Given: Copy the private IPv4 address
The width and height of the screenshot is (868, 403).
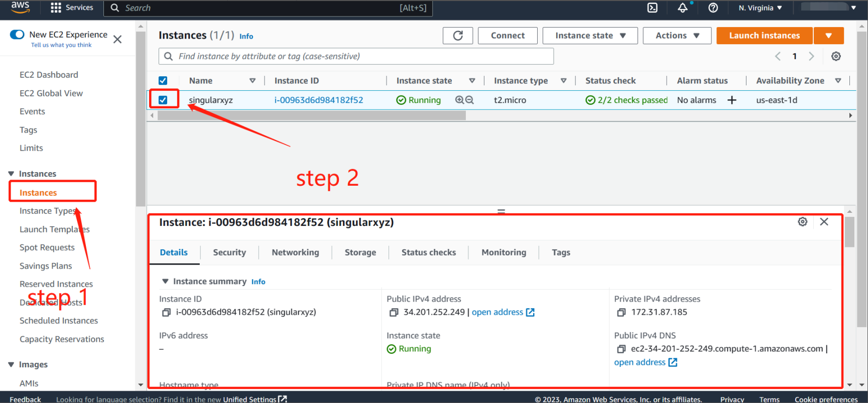Looking at the screenshot, I should (621, 313).
